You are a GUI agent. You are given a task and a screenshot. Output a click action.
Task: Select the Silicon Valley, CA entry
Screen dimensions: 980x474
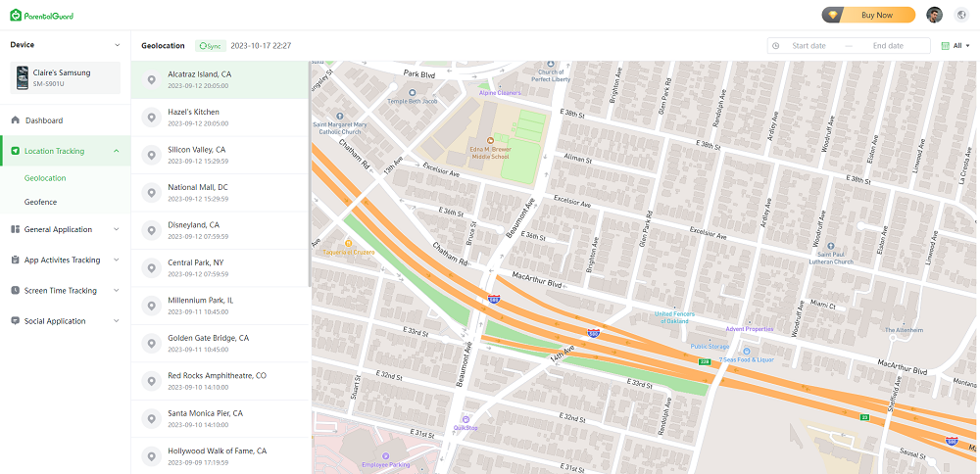tap(220, 155)
